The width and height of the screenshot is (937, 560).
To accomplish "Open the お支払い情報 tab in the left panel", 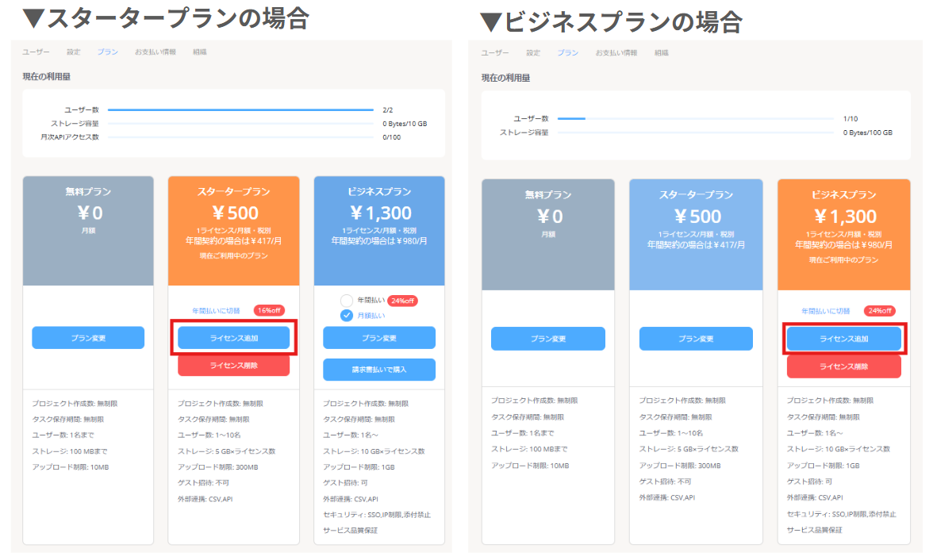I will [156, 52].
